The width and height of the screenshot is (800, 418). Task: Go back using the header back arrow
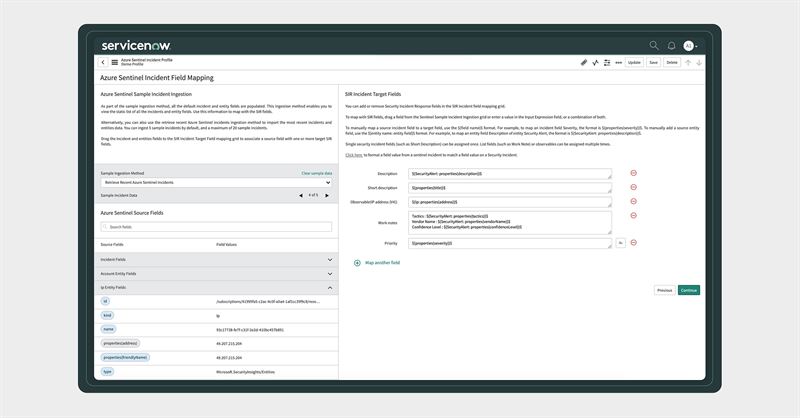[x=102, y=62]
